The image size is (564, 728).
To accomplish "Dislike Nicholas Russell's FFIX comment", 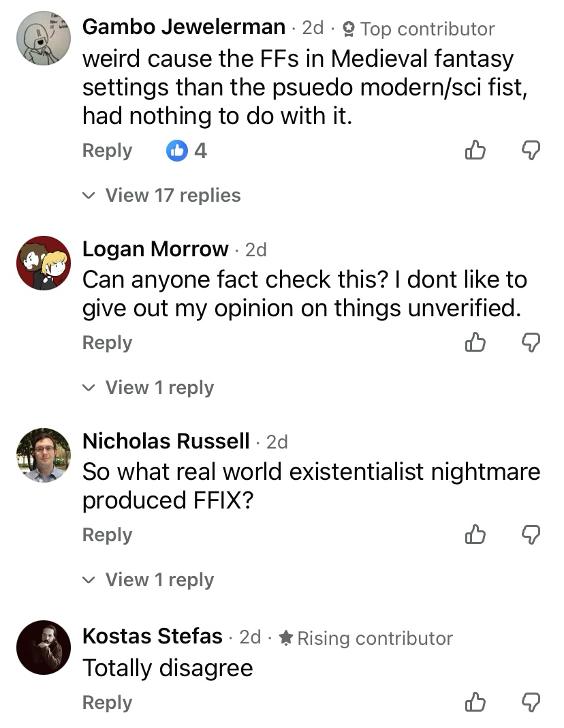I will coord(531,535).
